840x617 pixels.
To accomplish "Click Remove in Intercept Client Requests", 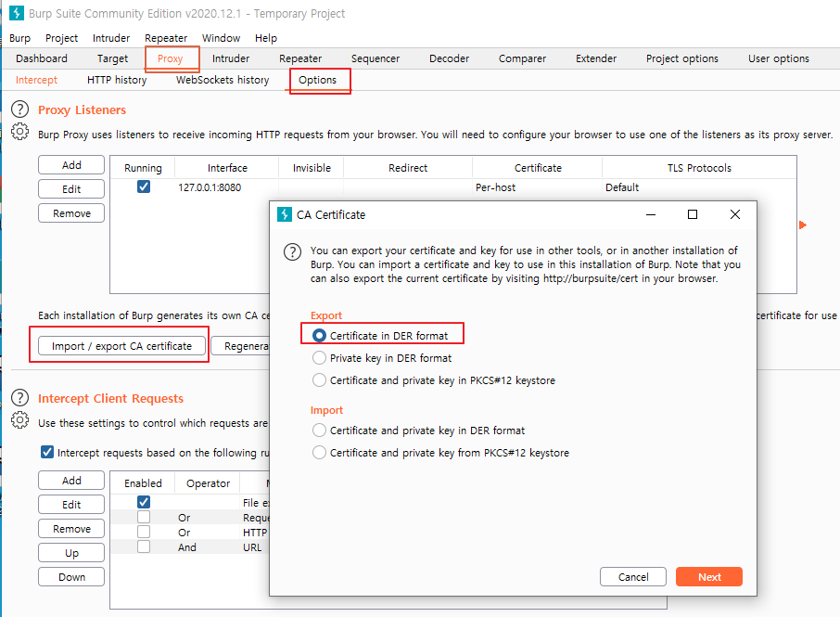I will pos(71,529).
